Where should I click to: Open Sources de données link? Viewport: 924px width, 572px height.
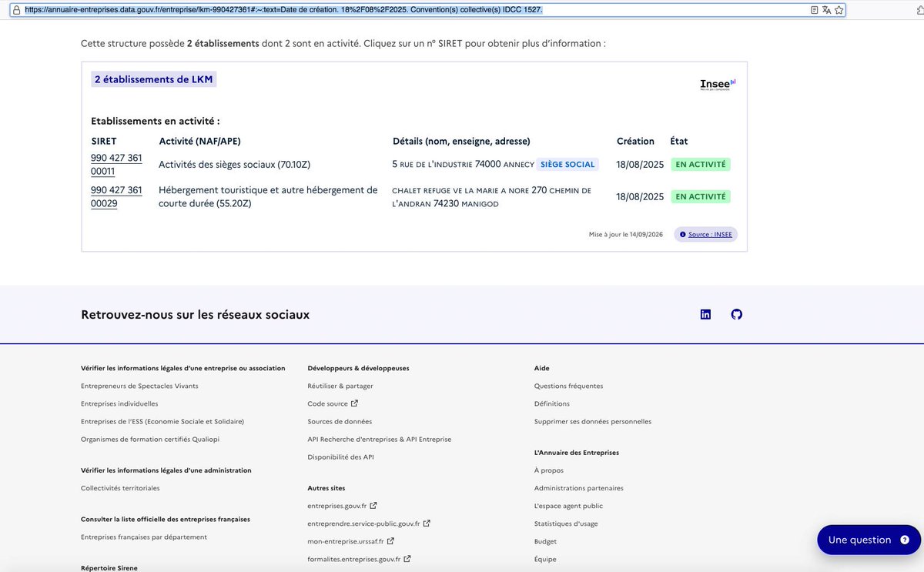tap(340, 421)
